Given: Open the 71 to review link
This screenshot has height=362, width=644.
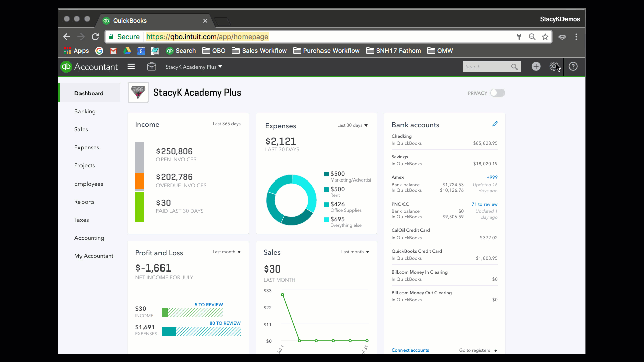Looking at the screenshot, I should coord(486,204).
